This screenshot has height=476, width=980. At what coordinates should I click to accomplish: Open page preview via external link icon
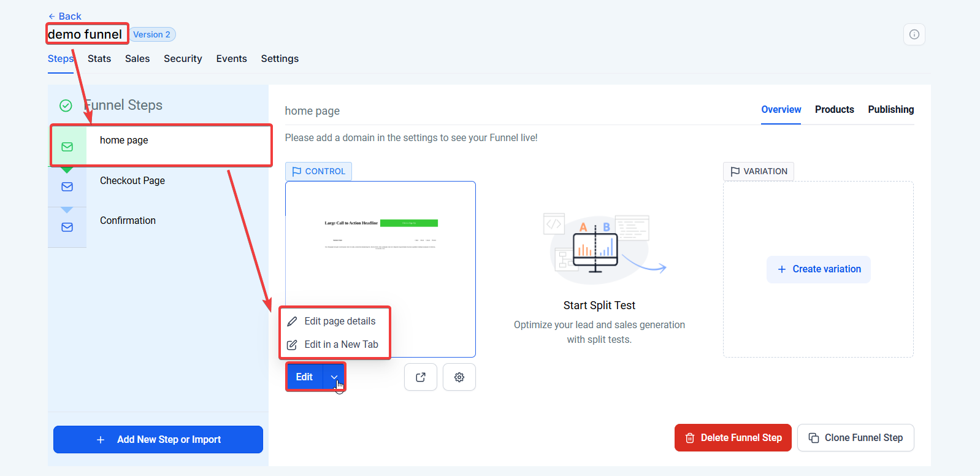coord(421,377)
